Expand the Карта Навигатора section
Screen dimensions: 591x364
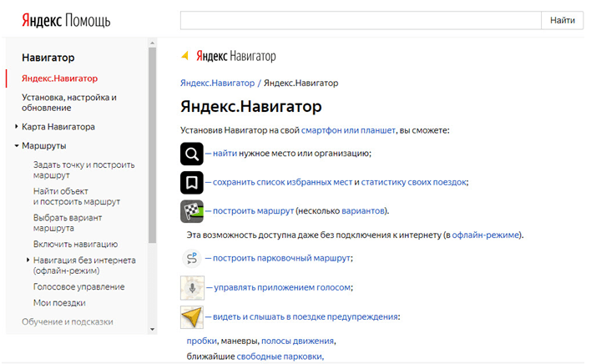tap(17, 127)
